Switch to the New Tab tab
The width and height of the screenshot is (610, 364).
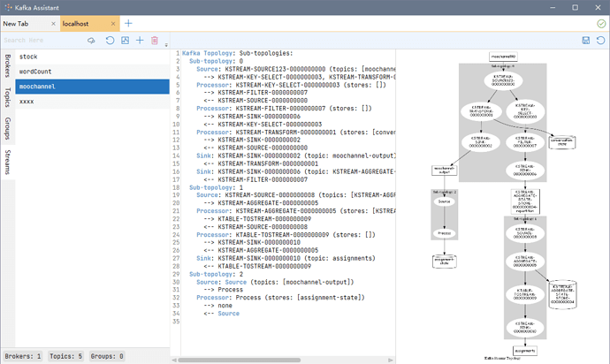[x=22, y=23]
